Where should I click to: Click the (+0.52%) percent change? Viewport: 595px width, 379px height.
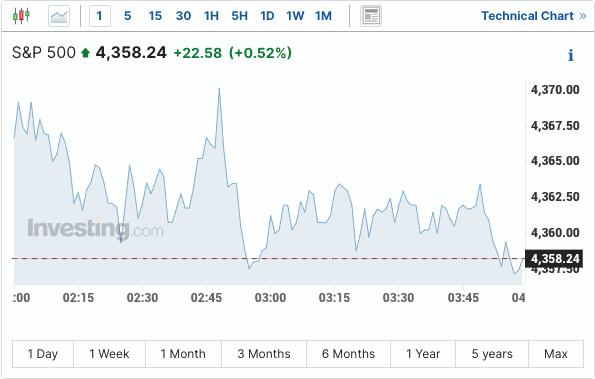pyautogui.click(x=260, y=53)
